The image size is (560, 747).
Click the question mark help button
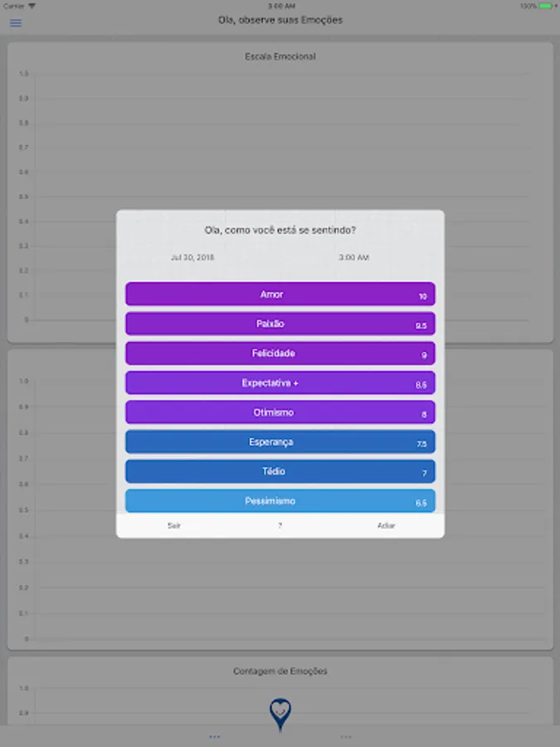[x=280, y=525]
